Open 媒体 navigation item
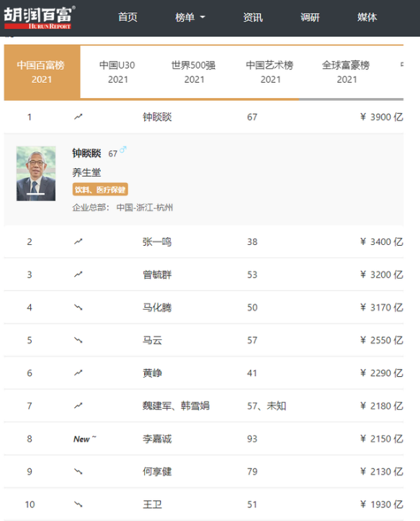Image resolution: width=420 pixels, height=521 pixels. 367,17
